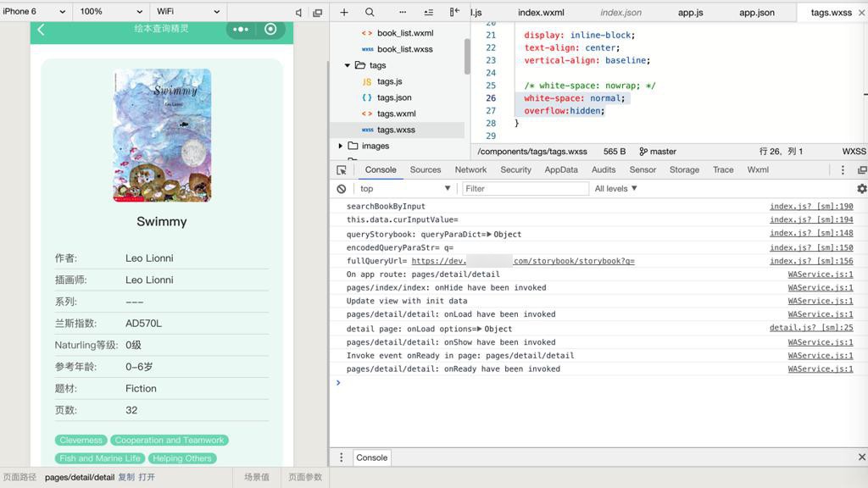Tap the Fish and Marine Life tag
The width and height of the screenshot is (868, 488).
point(100,458)
